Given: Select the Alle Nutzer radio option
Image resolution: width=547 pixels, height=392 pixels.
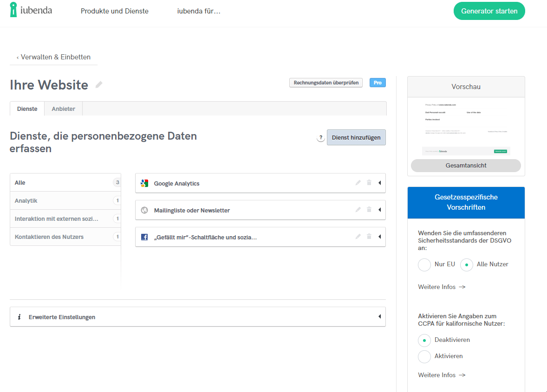Looking at the screenshot, I should [466, 265].
